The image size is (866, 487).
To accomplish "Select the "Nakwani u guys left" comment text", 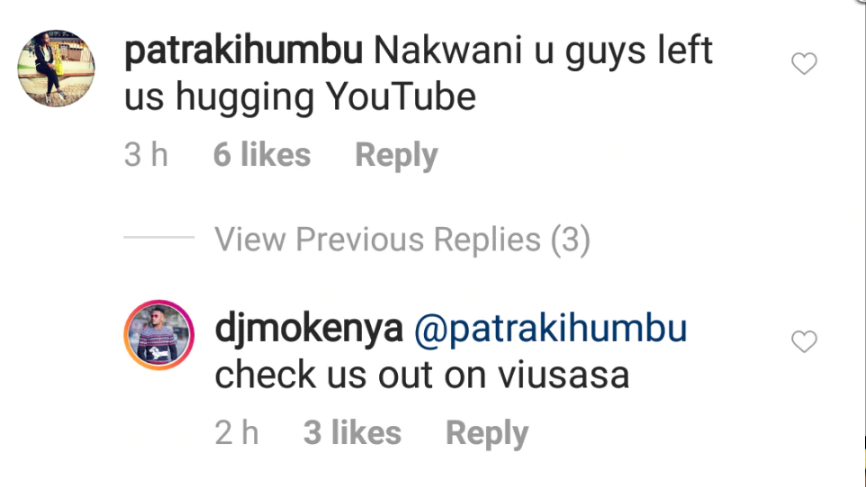I will point(543,50).
